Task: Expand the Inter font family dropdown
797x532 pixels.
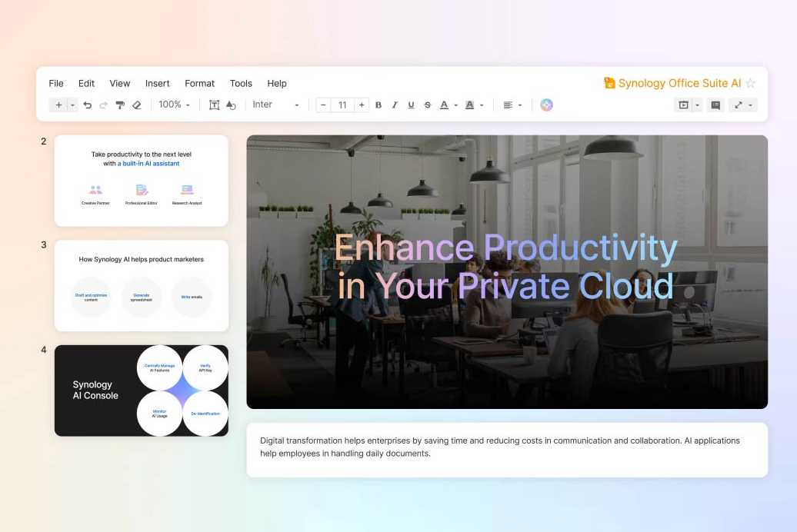Action: [276, 105]
